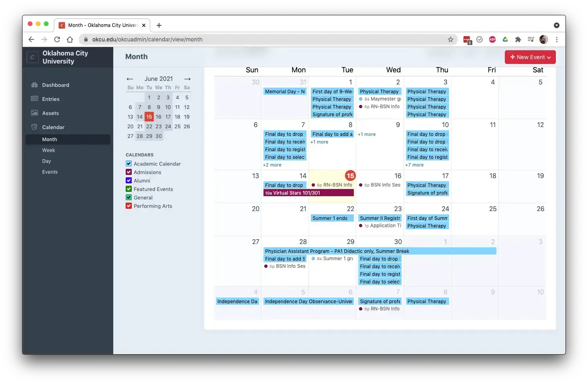Open the Events list in sidebar

50,172
